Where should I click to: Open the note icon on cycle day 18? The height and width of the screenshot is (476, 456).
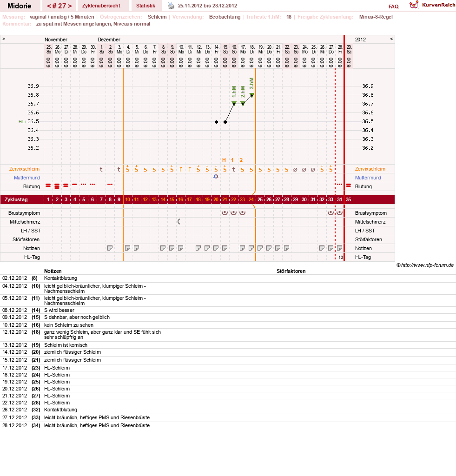198,248
